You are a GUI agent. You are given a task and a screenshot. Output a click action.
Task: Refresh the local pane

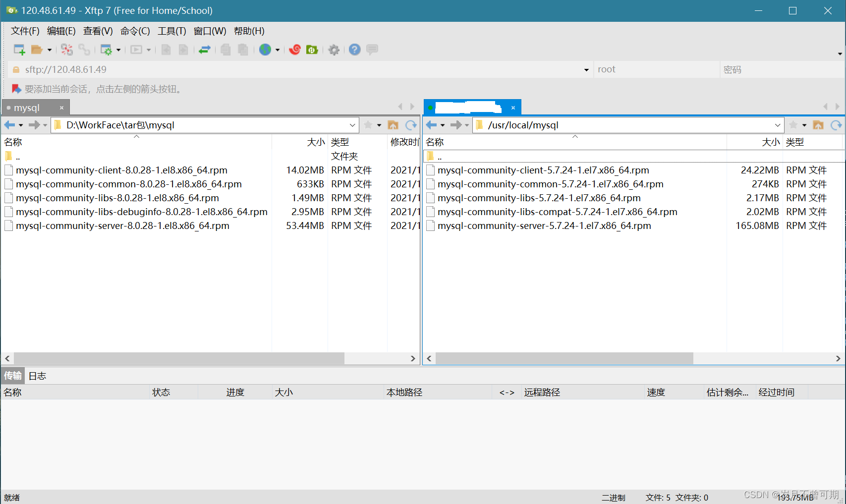point(411,125)
